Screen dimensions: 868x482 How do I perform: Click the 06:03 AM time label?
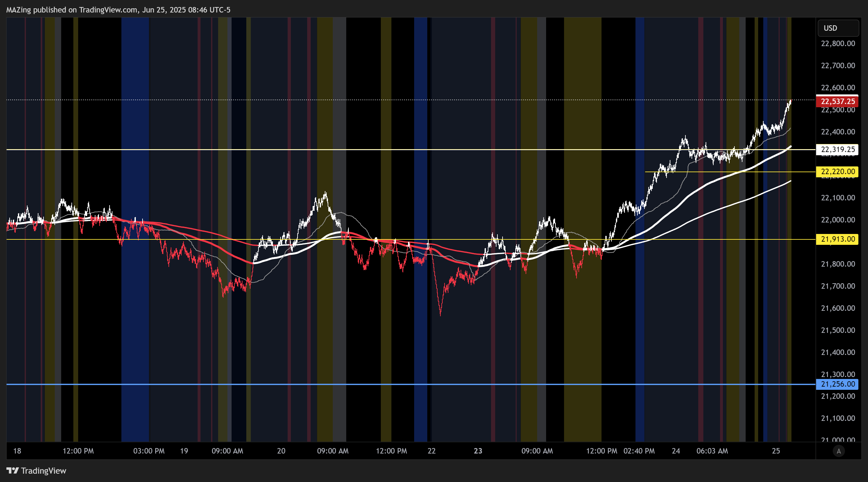[x=712, y=451]
